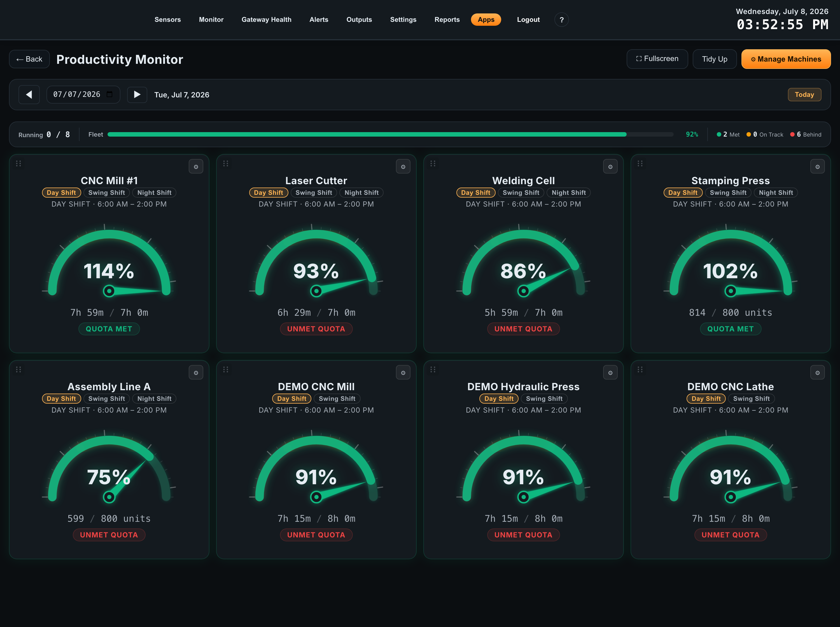The width and height of the screenshot is (840, 627).
Task: Open settings gear on Laser Cutter card
Action: coord(403,167)
